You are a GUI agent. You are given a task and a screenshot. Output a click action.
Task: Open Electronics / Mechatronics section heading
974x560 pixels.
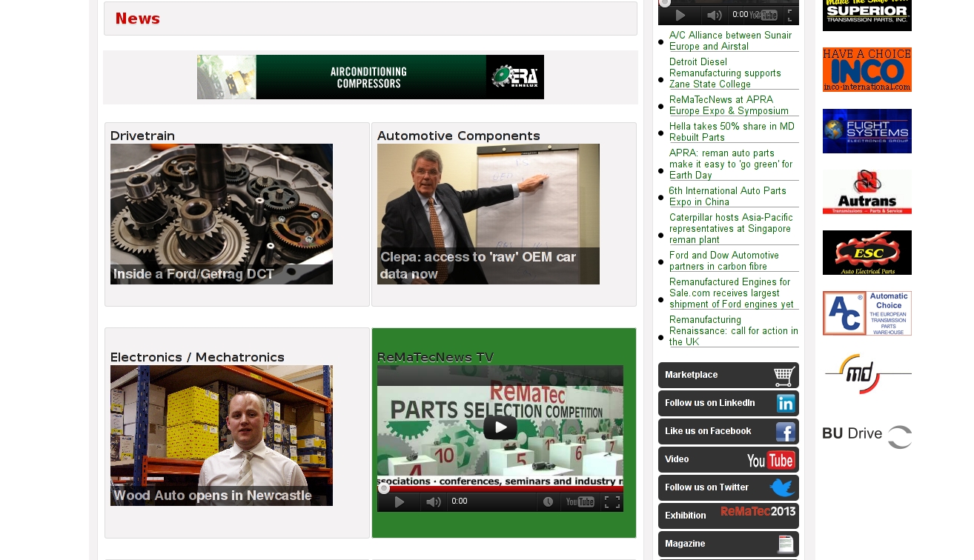pyautogui.click(x=197, y=357)
